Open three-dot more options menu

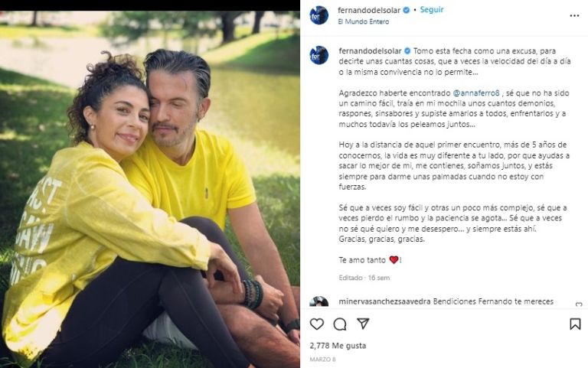[574, 16]
